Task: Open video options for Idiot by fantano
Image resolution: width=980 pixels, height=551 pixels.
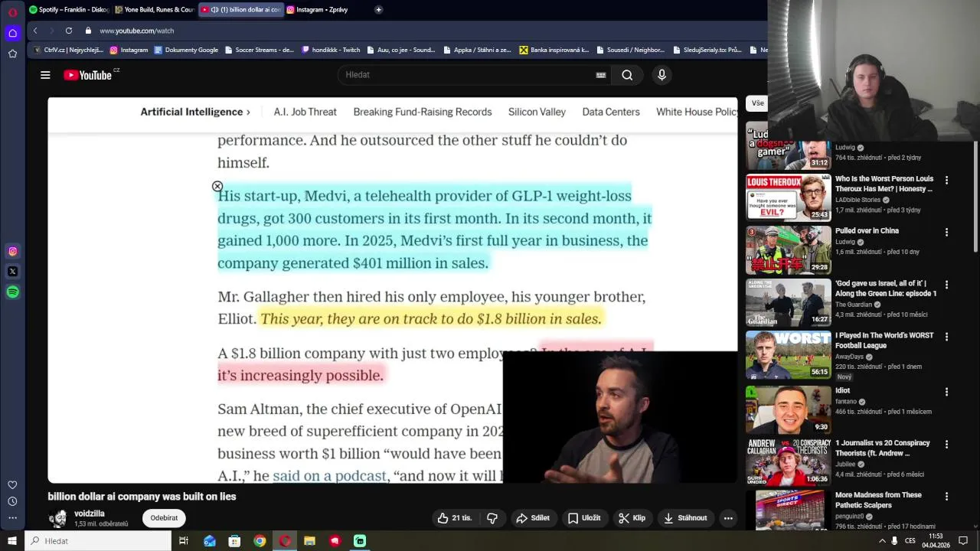Action: [x=946, y=392]
